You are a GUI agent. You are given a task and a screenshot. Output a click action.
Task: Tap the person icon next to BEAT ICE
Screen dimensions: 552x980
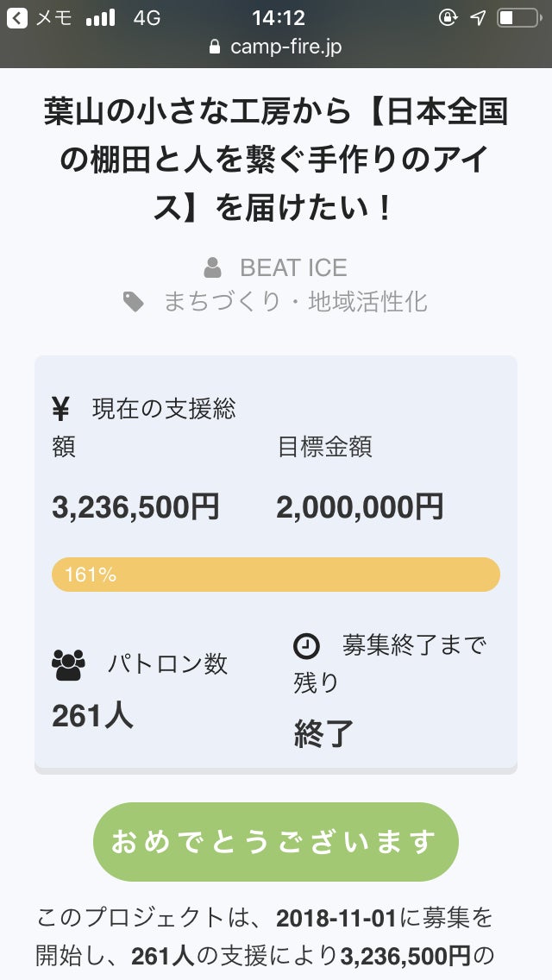(212, 267)
